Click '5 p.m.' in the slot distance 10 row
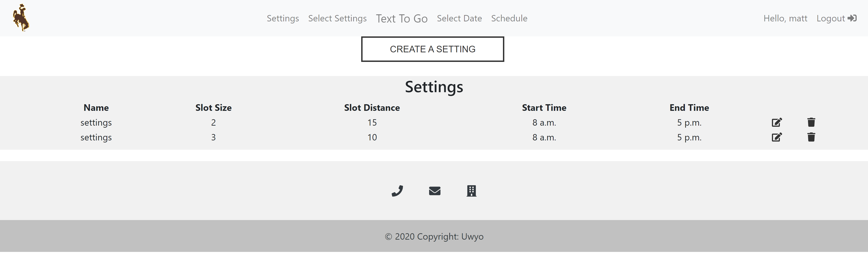 click(689, 137)
